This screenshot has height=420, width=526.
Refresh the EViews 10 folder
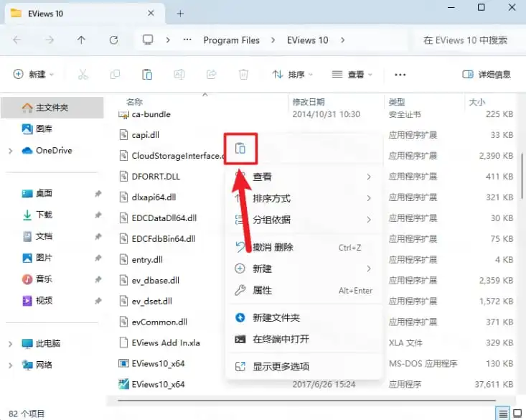click(113, 40)
